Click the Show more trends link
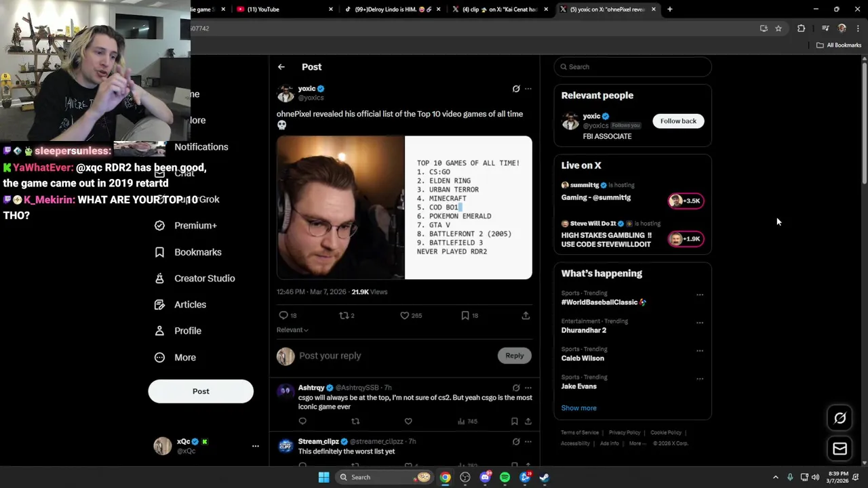Screen dimensions: 868x488 tap(578, 408)
